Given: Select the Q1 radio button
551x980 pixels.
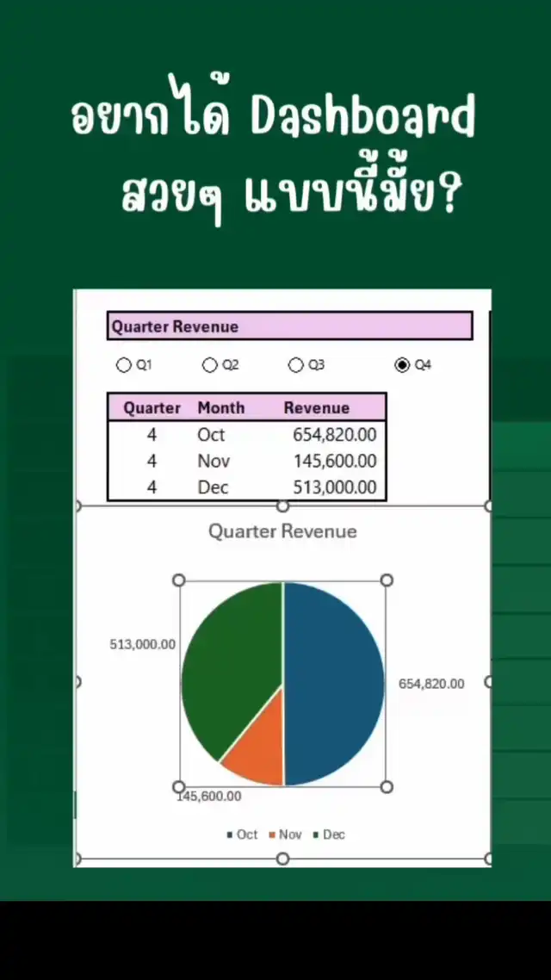Looking at the screenshot, I should (124, 365).
